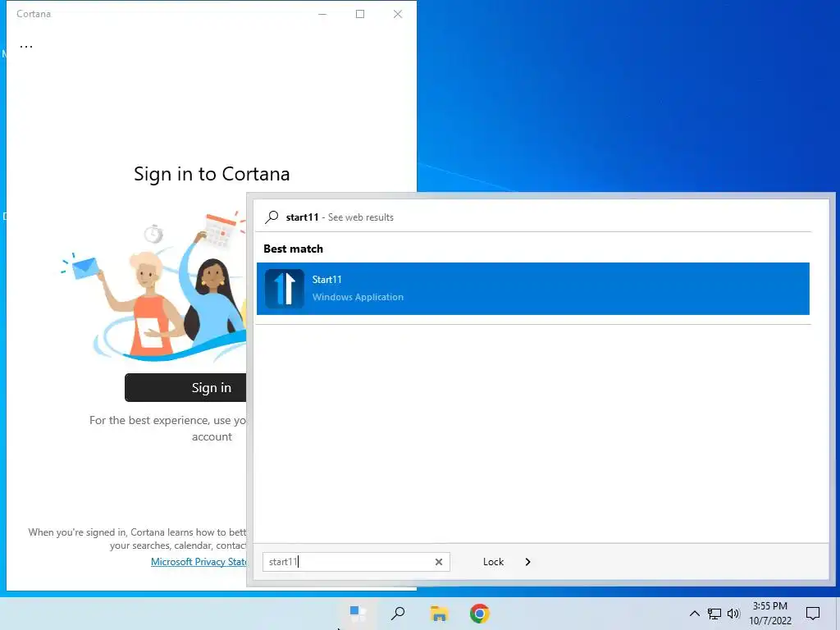The image size is (840, 630).
Task: Launch Google Chrome from the taskbar
Action: pyautogui.click(x=479, y=614)
